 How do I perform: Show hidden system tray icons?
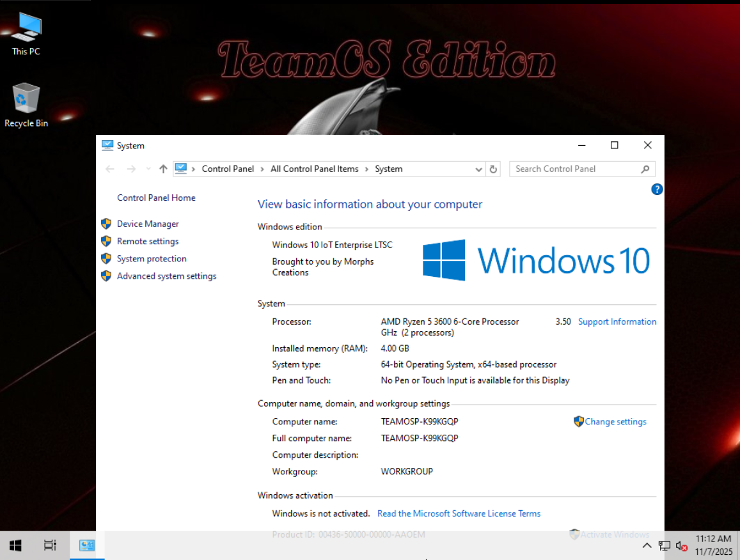647,546
